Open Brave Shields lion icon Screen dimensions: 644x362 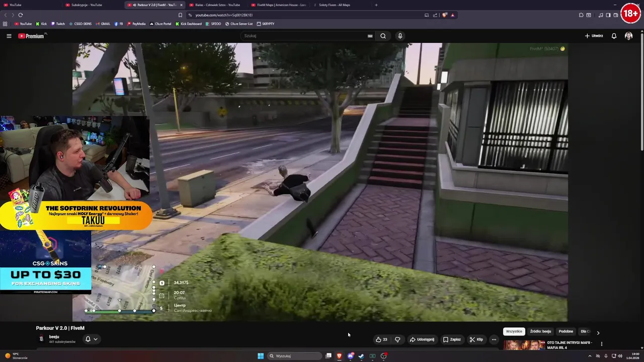pos(444,15)
